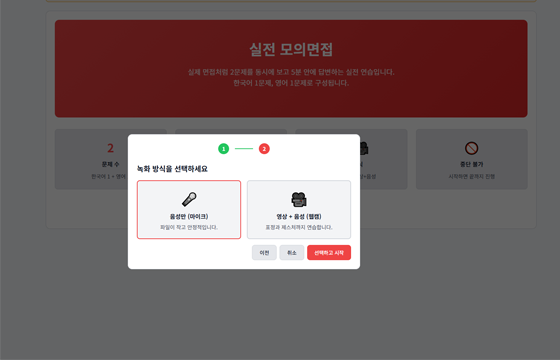Screen dimensions: 560x360
Task: Click the 문제 수 label
Action: 110,164
